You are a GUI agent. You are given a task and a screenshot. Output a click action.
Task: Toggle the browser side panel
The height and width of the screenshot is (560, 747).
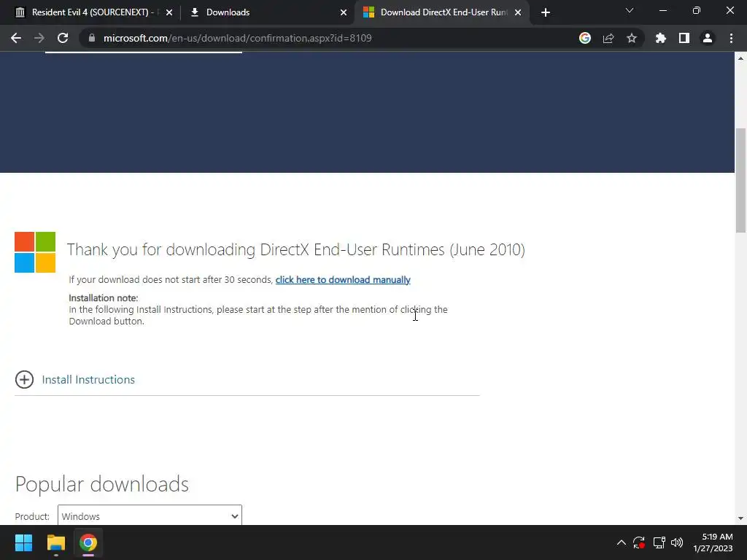click(684, 38)
